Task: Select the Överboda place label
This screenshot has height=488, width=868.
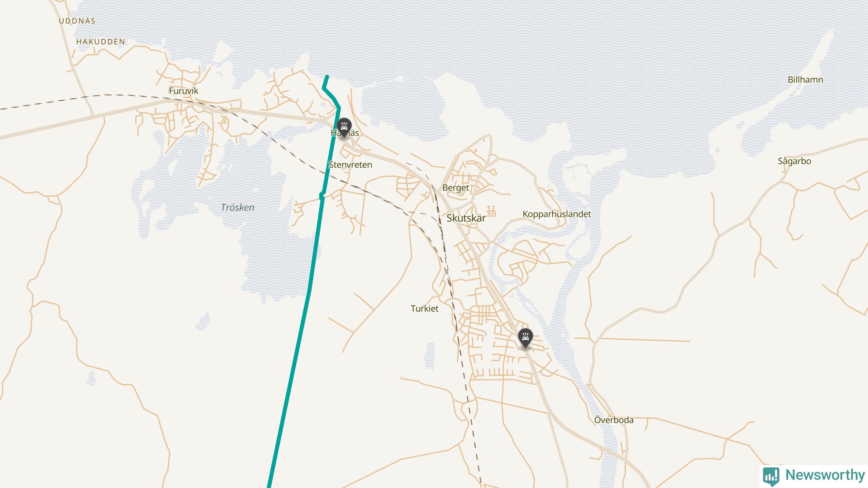Action: pyautogui.click(x=614, y=420)
